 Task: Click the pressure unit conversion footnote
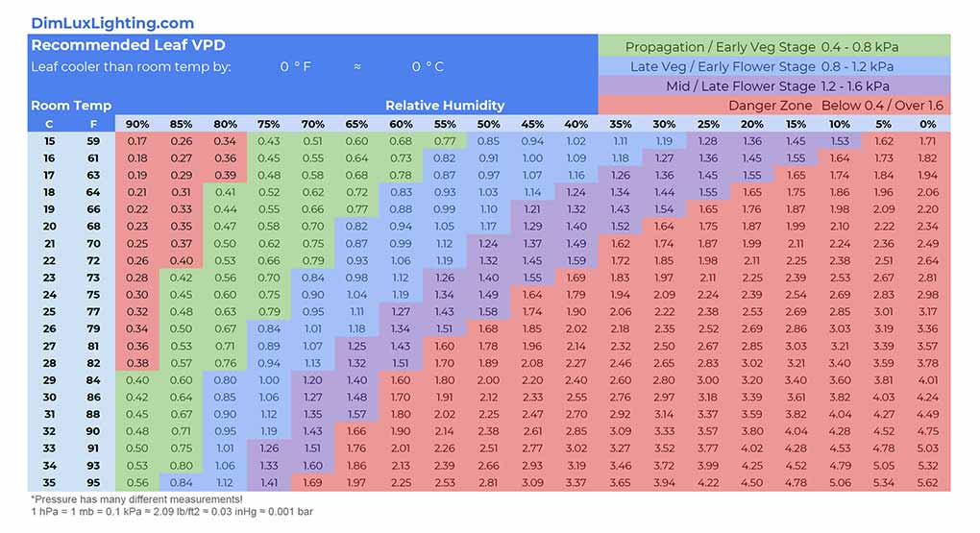click(171, 511)
